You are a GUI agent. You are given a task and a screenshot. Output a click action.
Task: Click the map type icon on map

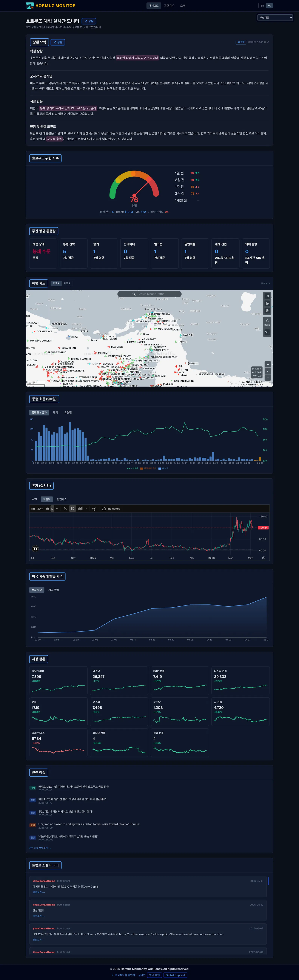[267, 296]
